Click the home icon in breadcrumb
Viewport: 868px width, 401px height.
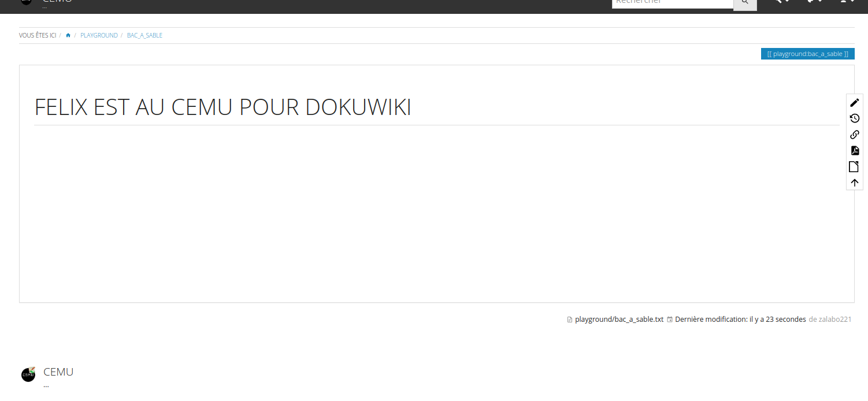tap(68, 35)
